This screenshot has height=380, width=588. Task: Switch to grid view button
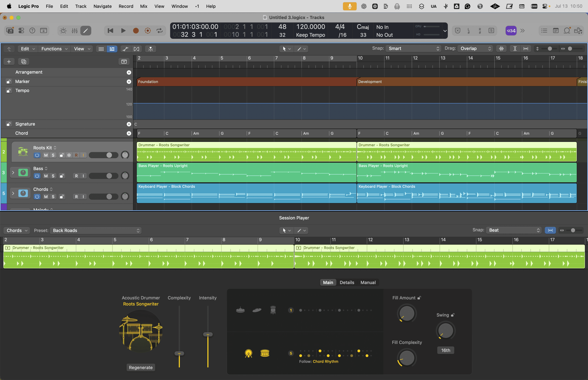click(x=101, y=49)
